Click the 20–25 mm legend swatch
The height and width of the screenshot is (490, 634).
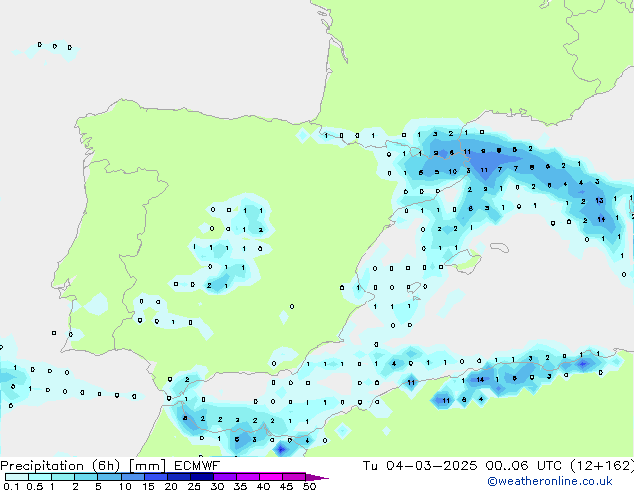coord(179,477)
